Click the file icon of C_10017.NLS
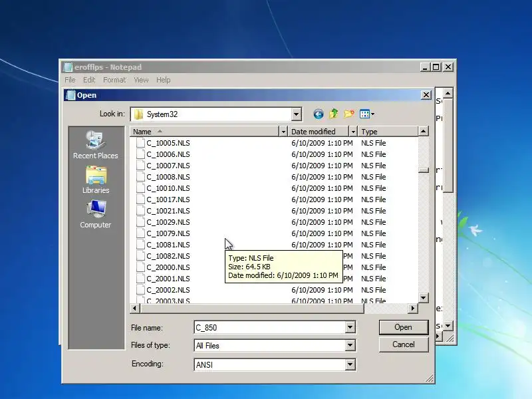This screenshot has width=532, height=399. coord(140,199)
